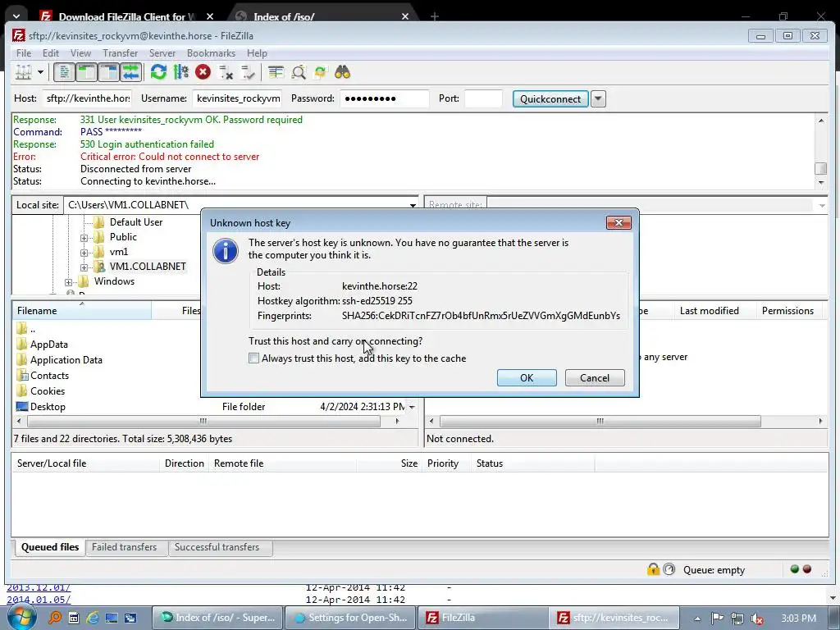The width and height of the screenshot is (840, 630).
Task: Select Default User folder in tree
Action: coord(136,221)
